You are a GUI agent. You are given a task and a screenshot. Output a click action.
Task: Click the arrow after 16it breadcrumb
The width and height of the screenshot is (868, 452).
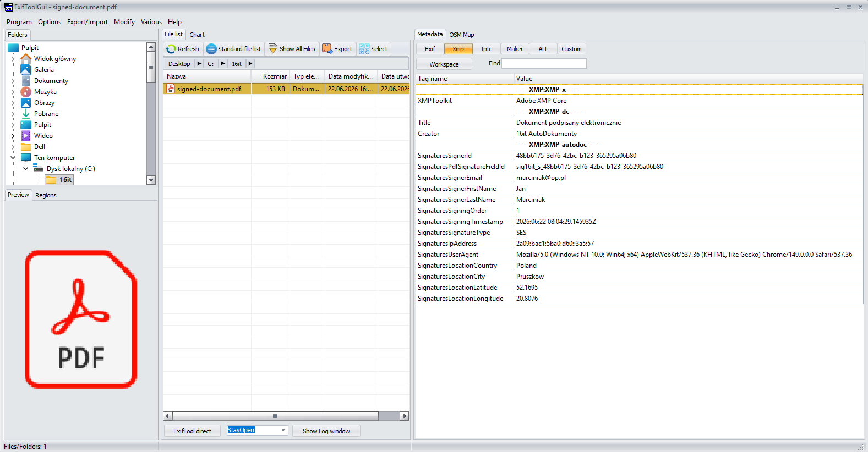[250, 64]
